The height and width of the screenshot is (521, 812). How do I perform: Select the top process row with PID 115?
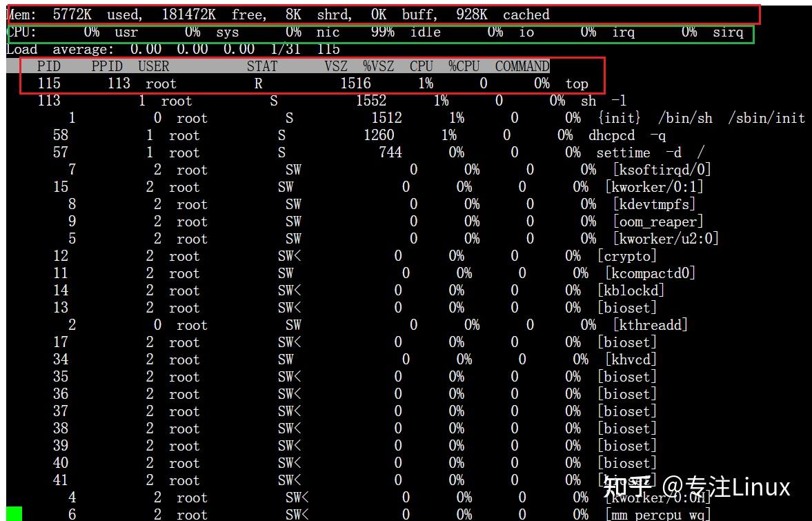304,83
